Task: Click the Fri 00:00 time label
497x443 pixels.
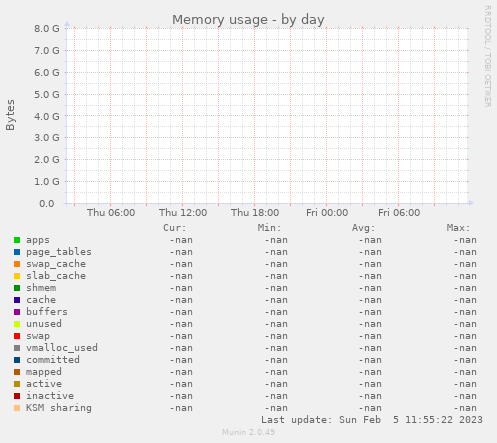Action: [x=327, y=213]
